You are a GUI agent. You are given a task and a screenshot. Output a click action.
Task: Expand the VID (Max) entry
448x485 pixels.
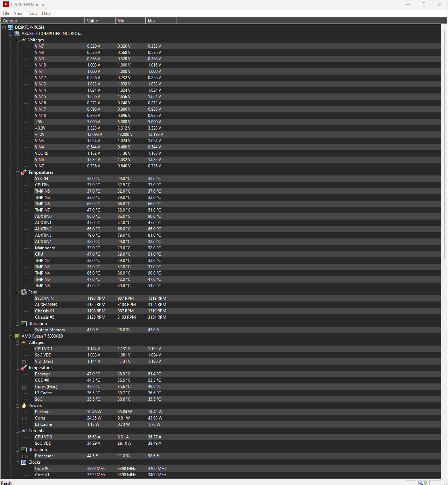(24, 362)
